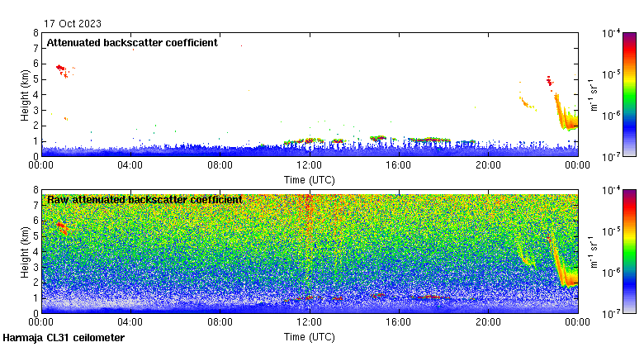The image size is (644, 347).
Task: Click the top panel's color scale bar
Action: 629,94
